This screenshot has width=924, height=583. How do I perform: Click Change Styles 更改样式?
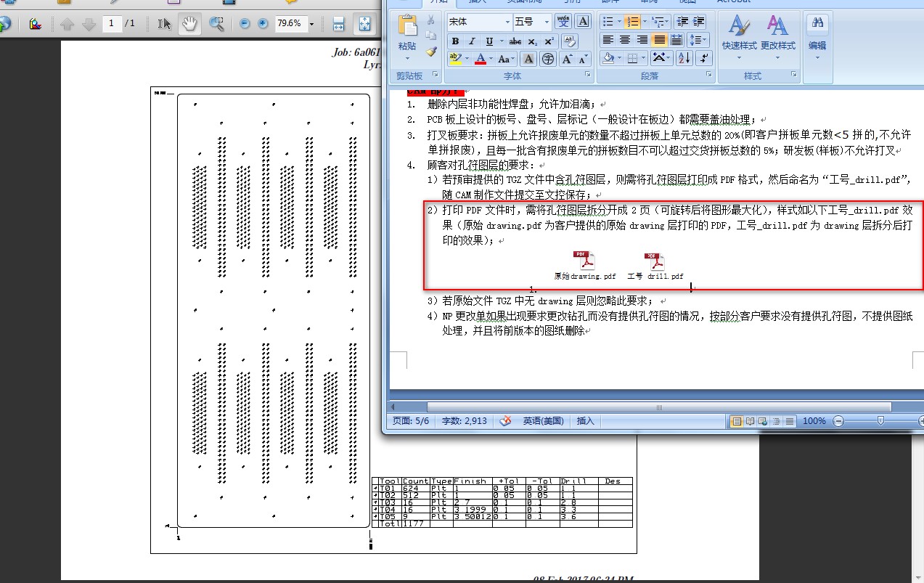[778, 36]
